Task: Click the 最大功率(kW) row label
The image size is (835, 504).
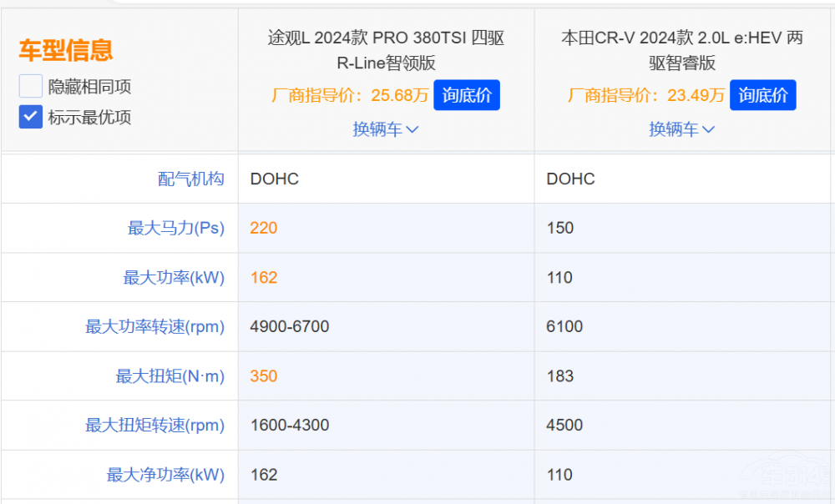Action: coord(174,278)
